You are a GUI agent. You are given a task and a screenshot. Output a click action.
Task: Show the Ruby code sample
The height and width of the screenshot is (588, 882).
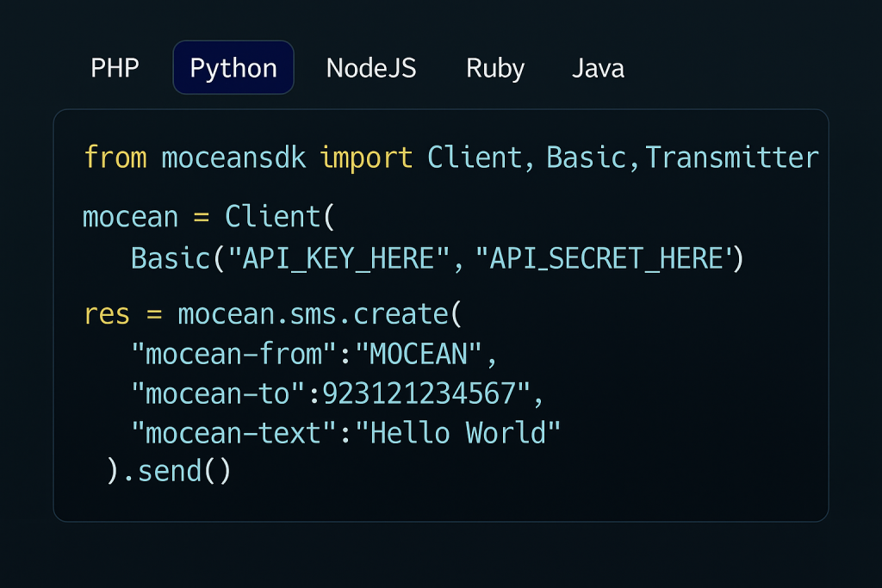[495, 69]
